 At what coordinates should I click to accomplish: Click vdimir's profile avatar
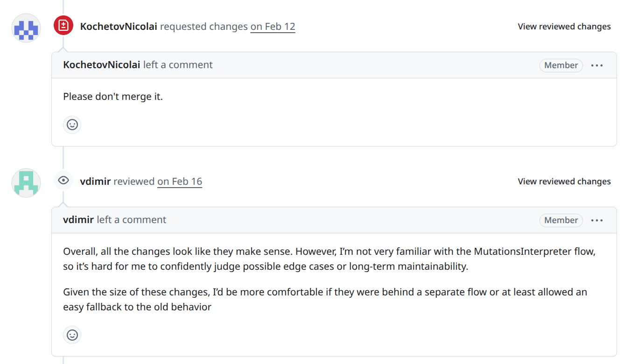pos(26,183)
